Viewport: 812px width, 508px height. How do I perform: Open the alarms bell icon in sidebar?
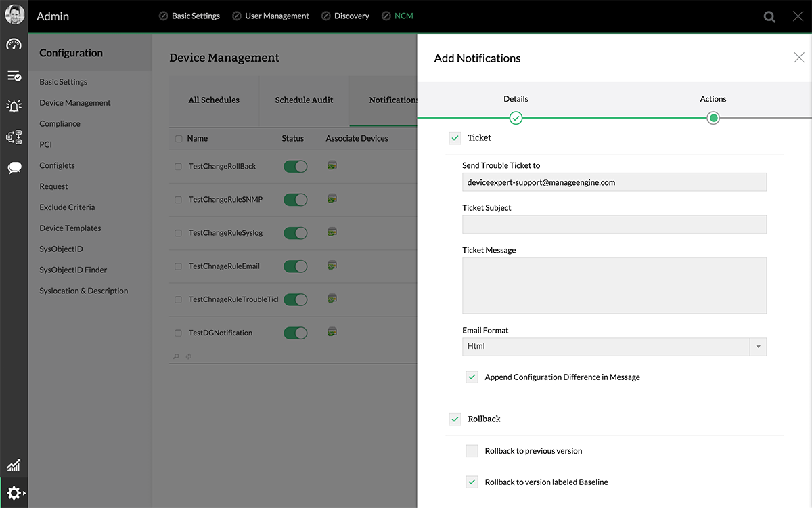pyautogui.click(x=14, y=106)
